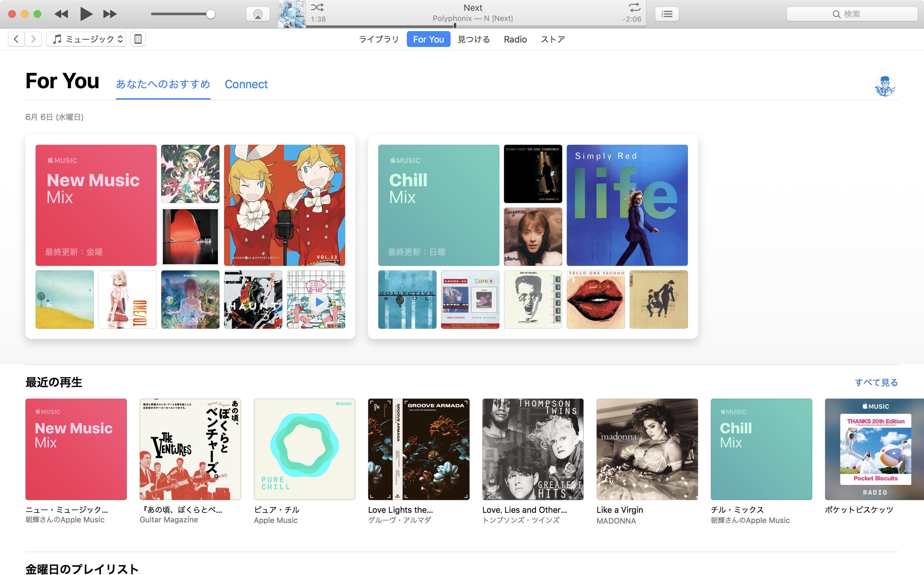Click the 検索 search field
Viewport: 924px width, 575px height.
[852, 15]
